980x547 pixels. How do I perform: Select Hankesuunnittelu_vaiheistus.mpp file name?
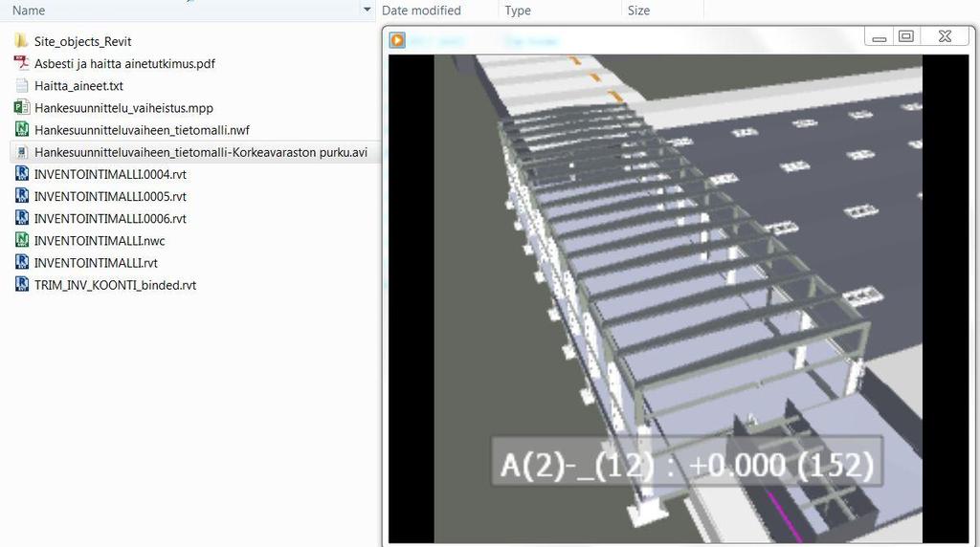tap(123, 108)
